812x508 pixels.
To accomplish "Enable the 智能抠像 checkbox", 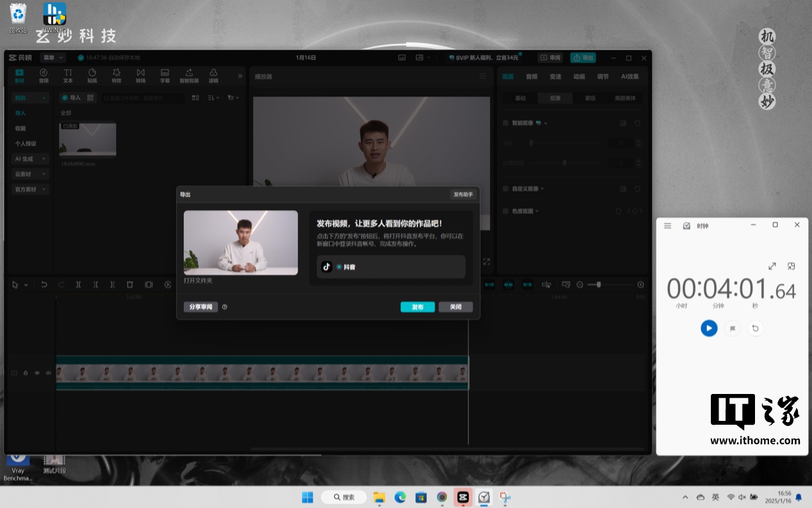I will tap(506, 122).
